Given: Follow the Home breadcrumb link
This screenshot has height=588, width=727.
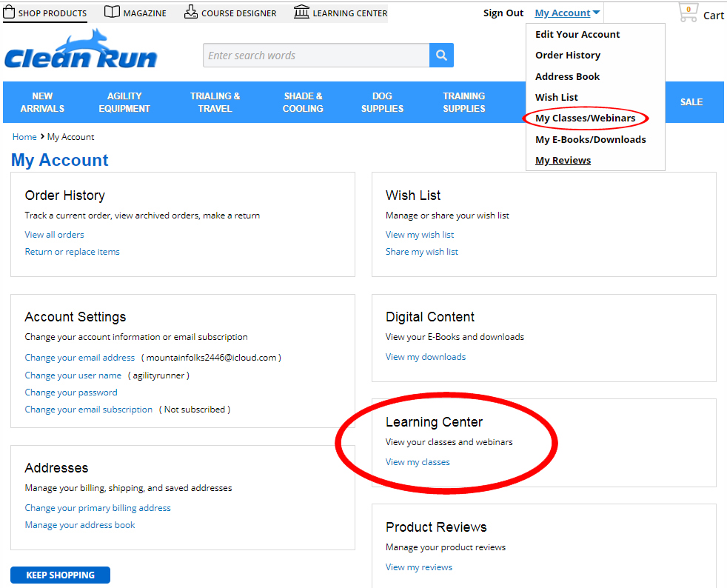Looking at the screenshot, I should [x=24, y=137].
